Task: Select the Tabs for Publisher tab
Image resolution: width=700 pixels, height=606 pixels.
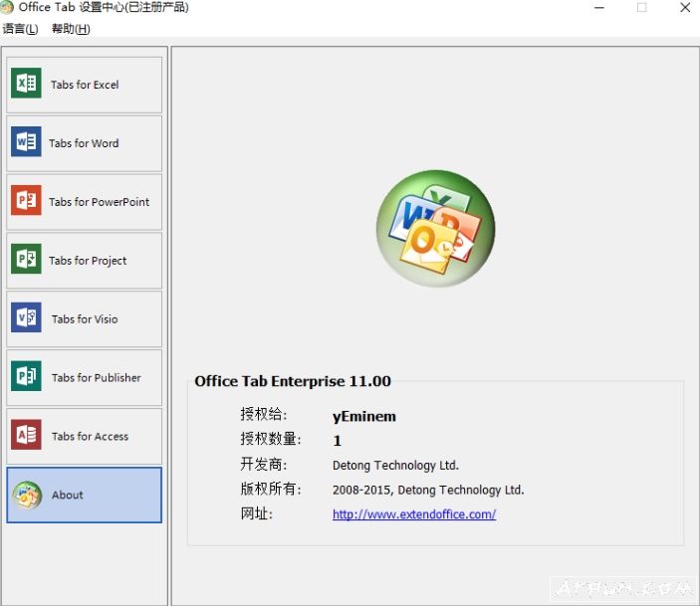Action: [85, 377]
